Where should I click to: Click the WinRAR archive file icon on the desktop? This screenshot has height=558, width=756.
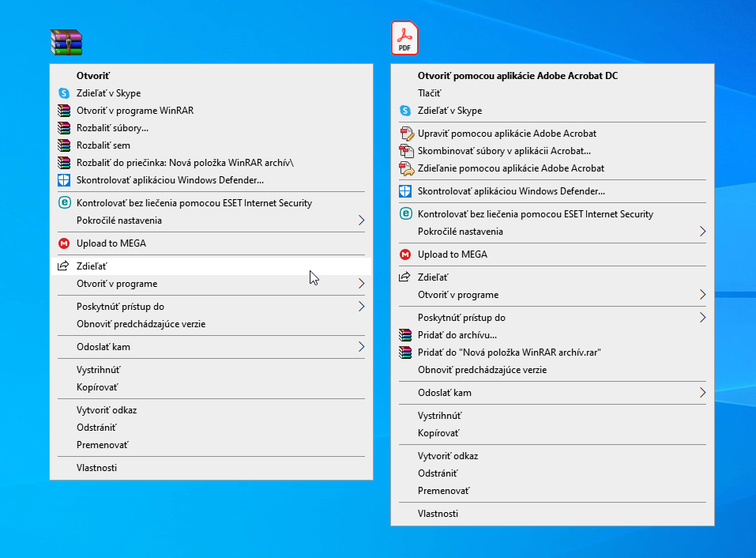pos(66,42)
